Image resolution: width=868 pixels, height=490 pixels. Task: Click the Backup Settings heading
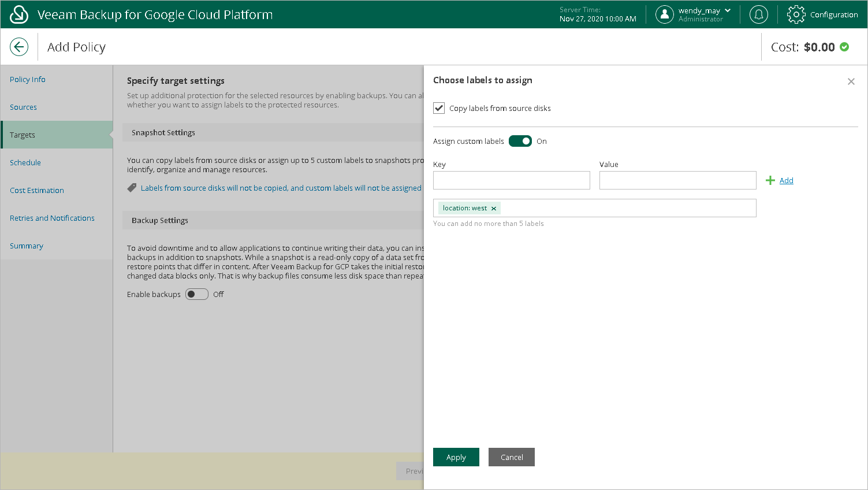point(160,220)
